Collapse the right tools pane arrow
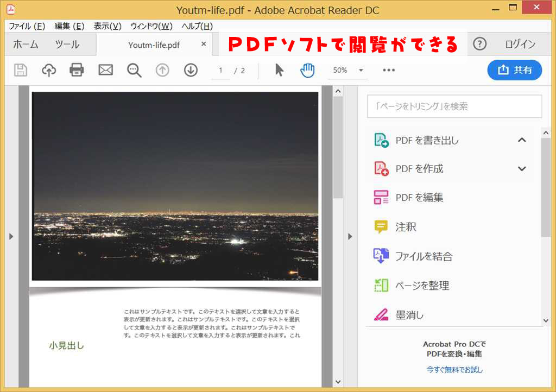Viewport: 556px width, 392px height. 350,236
